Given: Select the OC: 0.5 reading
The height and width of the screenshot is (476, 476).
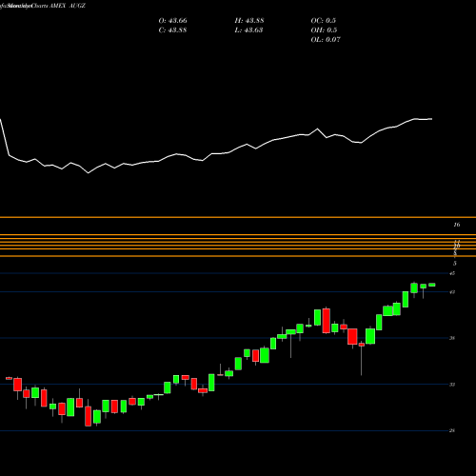Looking at the screenshot, I should (x=323, y=21).
